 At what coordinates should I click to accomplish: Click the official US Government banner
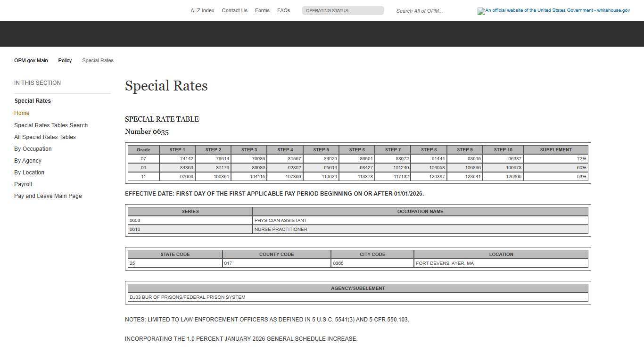click(553, 11)
